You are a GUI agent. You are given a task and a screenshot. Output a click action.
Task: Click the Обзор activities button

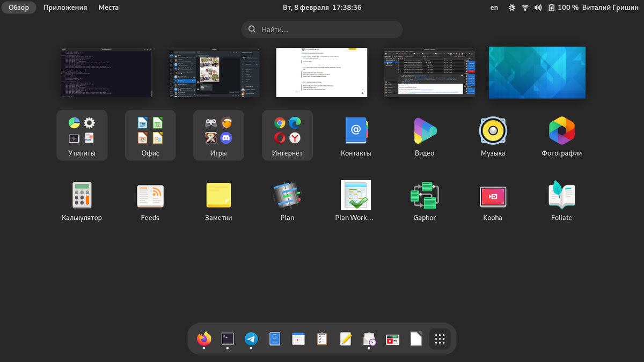(x=19, y=8)
